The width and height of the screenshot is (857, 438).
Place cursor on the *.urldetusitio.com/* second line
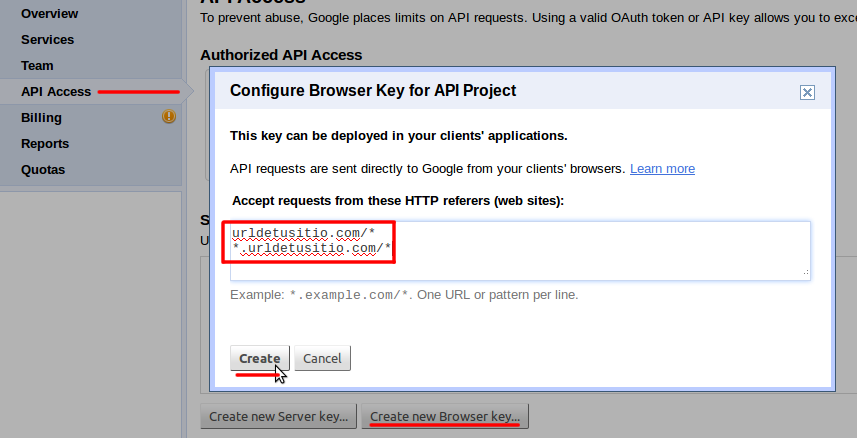[x=312, y=248]
